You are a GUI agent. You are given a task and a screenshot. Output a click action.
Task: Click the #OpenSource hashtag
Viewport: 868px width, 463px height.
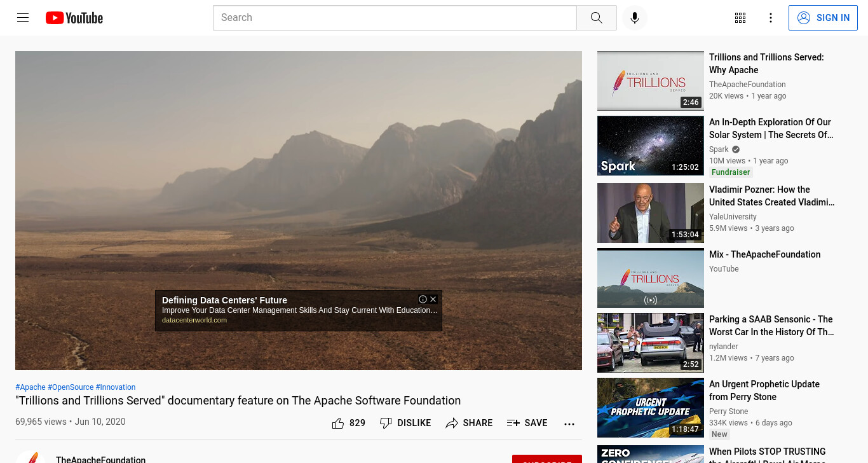[x=71, y=387]
